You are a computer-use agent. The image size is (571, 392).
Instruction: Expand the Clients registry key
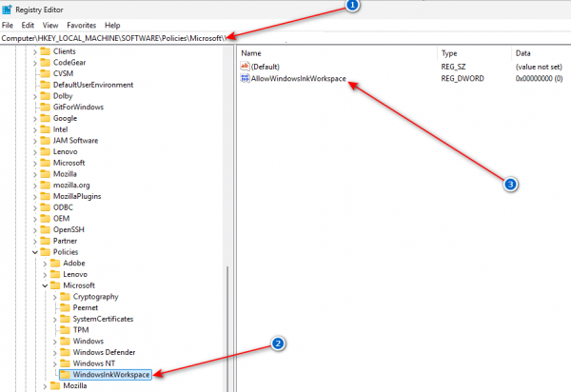35,51
